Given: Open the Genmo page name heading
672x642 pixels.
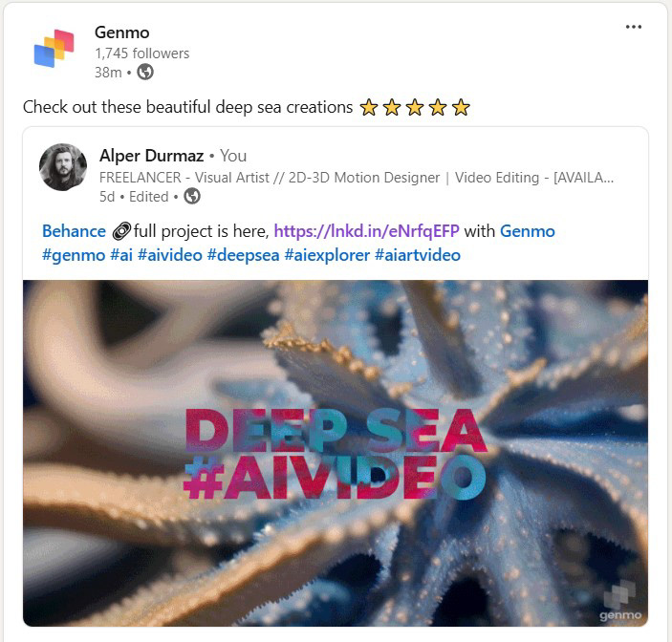Looking at the screenshot, I should coord(122,32).
